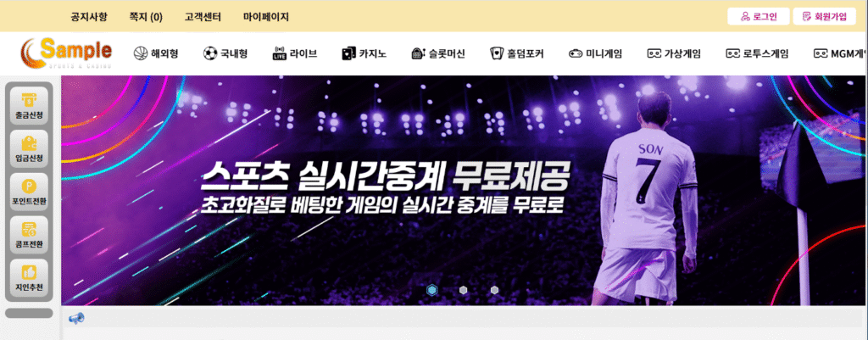Click the 회원가입 sign up button
868x340 pixels.
(824, 16)
